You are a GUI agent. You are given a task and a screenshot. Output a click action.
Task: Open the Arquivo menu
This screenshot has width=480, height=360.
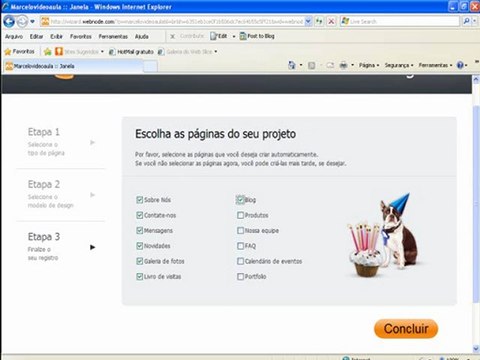click(14, 36)
